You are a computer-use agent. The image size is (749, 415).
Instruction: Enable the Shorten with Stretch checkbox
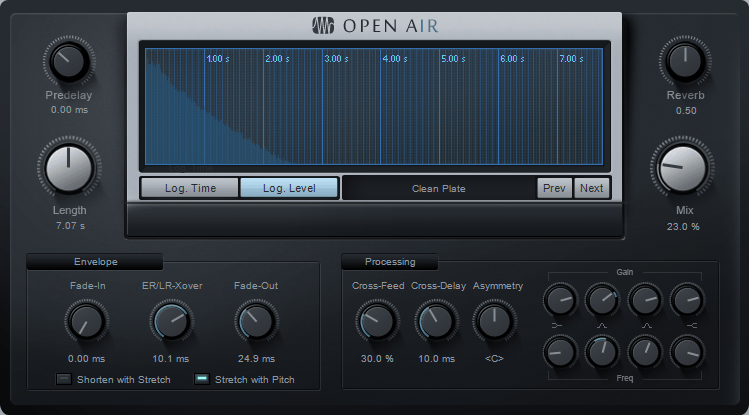(64, 379)
